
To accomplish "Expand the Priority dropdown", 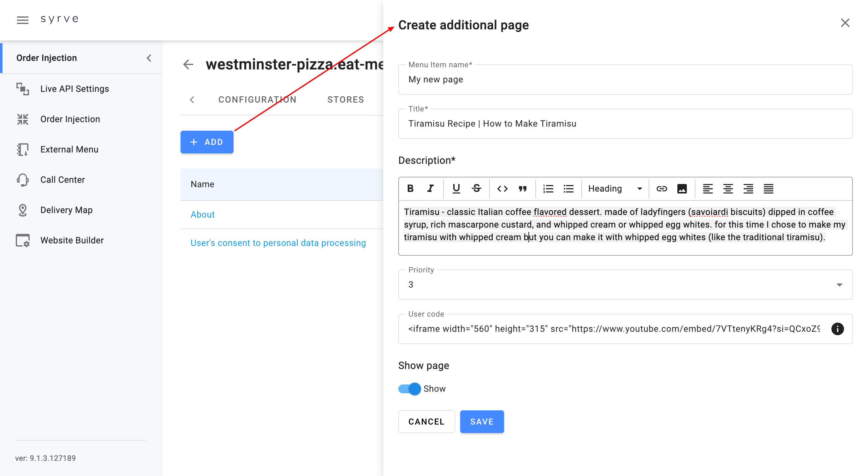I will [x=839, y=285].
